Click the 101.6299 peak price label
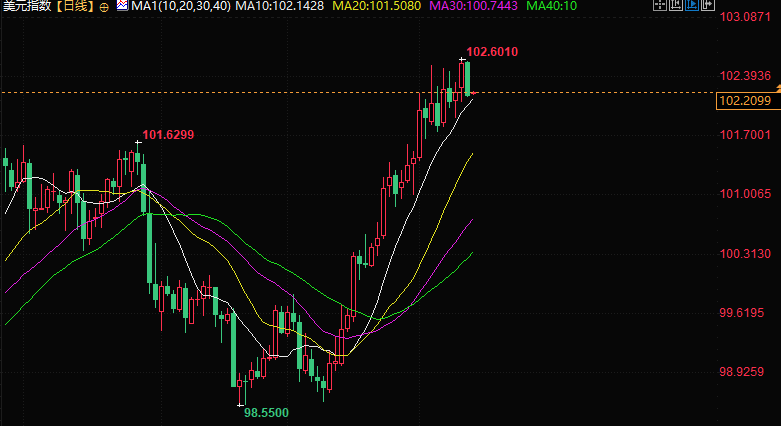 168,135
